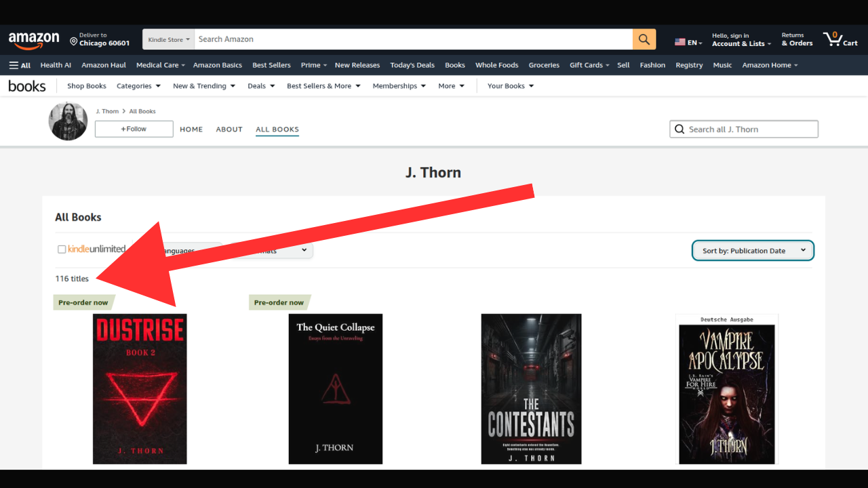868x488 pixels.
Task: Expand the Gift Cards menu
Action: [589, 65]
